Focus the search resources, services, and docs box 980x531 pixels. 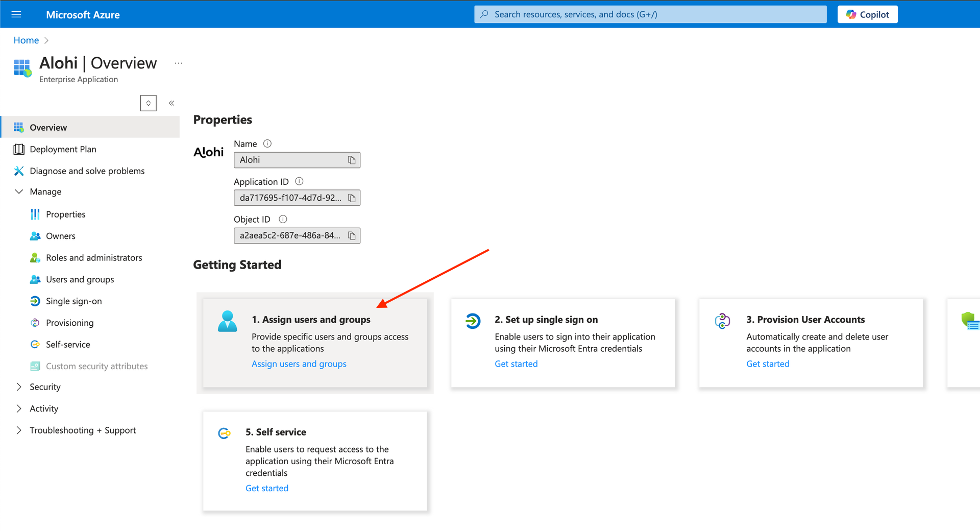point(650,14)
